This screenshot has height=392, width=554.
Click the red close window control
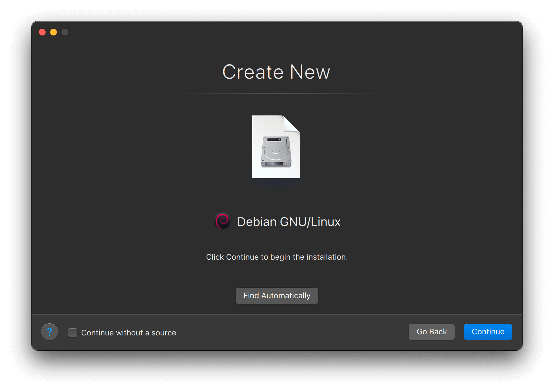point(42,32)
